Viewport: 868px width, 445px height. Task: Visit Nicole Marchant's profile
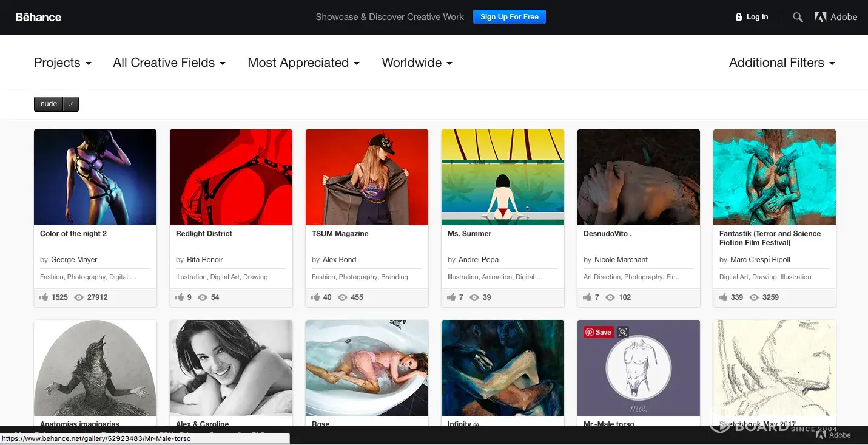(621, 260)
